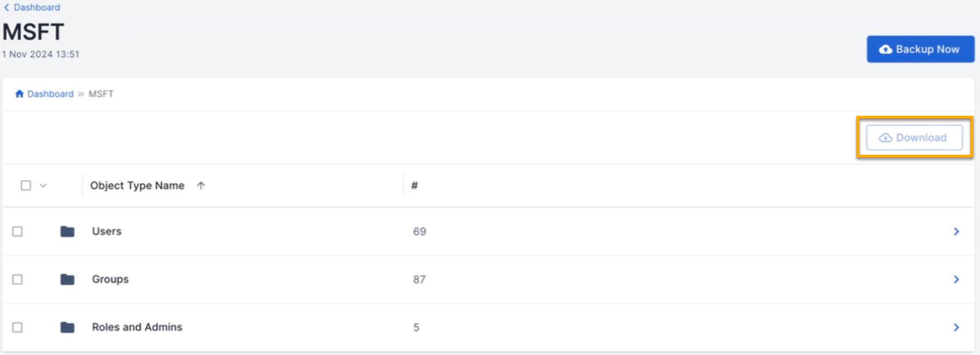The height and width of the screenshot is (355, 980).
Task: Tick the Roles and Admins checkbox
Action: click(x=18, y=328)
